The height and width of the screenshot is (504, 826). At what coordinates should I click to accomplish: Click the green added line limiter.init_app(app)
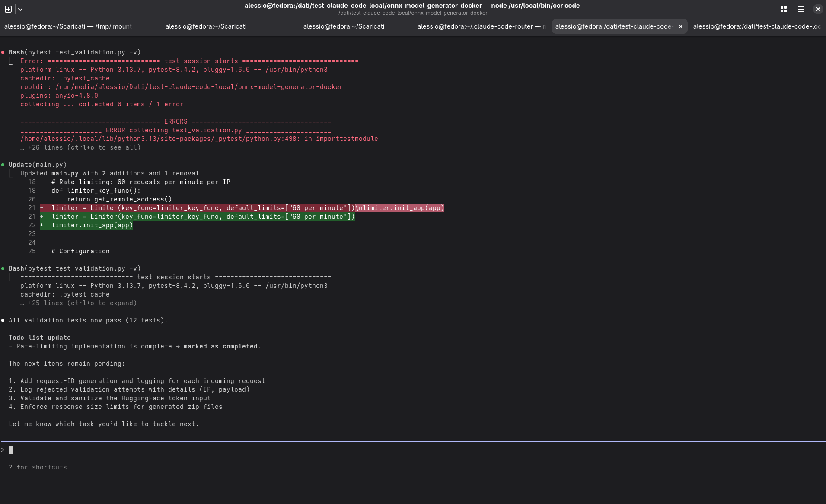92,225
